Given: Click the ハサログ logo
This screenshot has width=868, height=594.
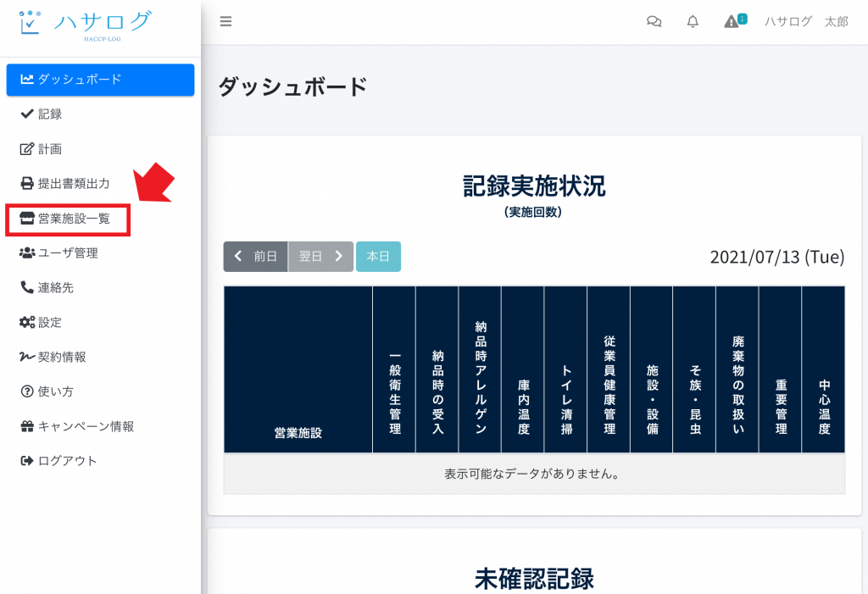Looking at the screenshot, I should 84,25.
